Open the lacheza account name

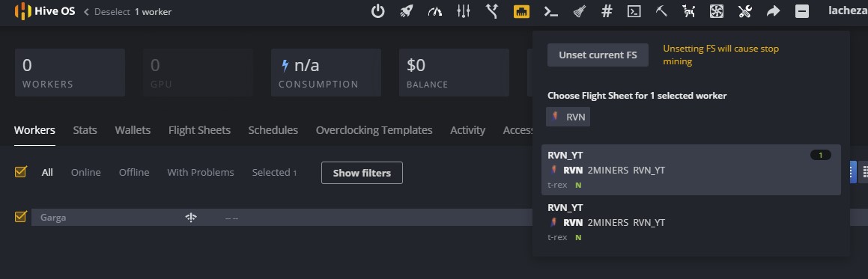click(848, 10)
